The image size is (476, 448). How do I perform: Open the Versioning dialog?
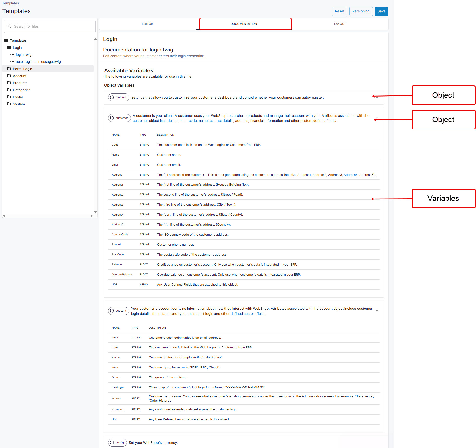361,11
